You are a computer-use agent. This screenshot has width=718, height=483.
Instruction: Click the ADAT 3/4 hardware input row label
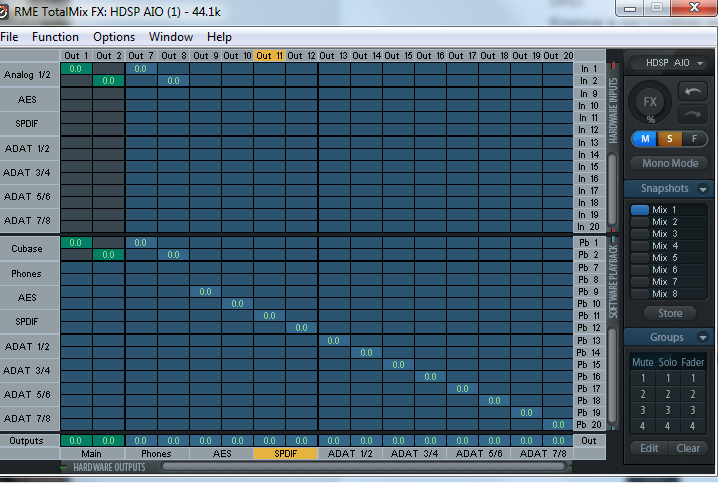tap(27, 173)
